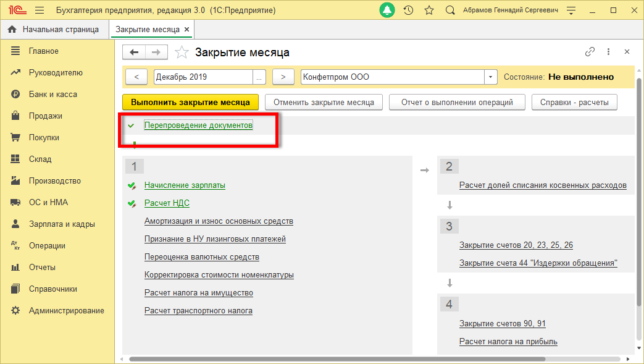Open the history clock icon
Image resolution: width=644 pixels, height=364 pixels.
point(408,11)
